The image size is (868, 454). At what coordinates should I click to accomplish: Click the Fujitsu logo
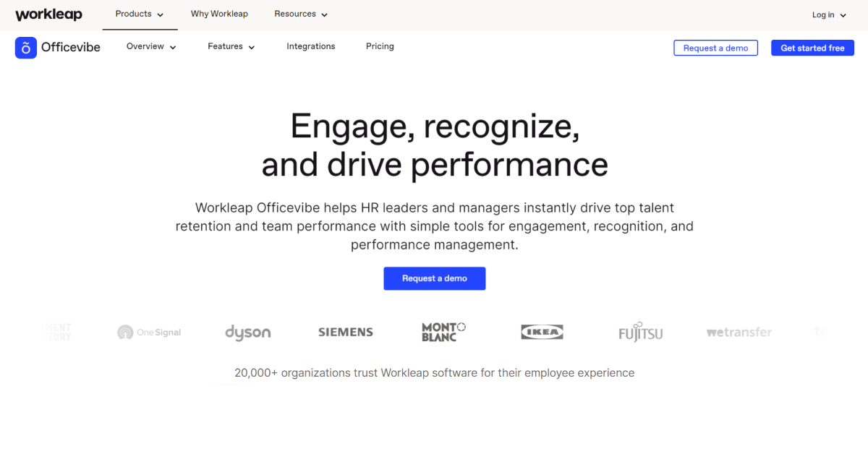640,332
